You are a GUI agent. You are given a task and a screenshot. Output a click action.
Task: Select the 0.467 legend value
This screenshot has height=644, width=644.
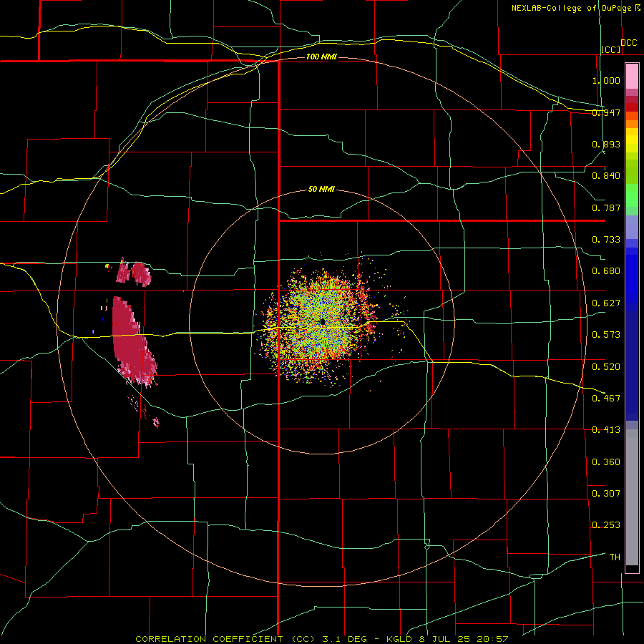pos(606,399)
